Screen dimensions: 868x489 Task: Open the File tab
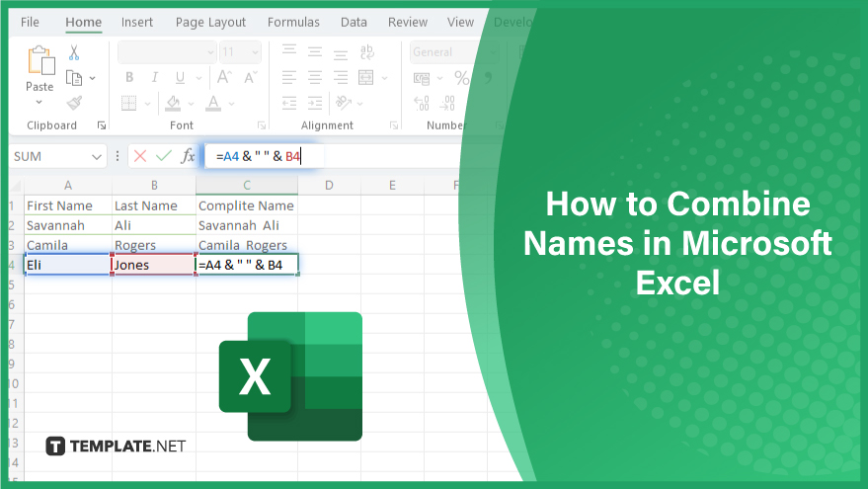tap(30, 22)
